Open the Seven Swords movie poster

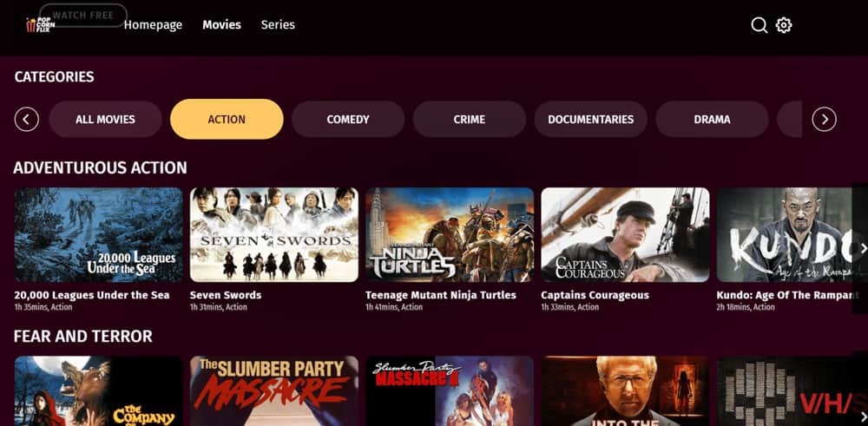[x=274, y=234]
